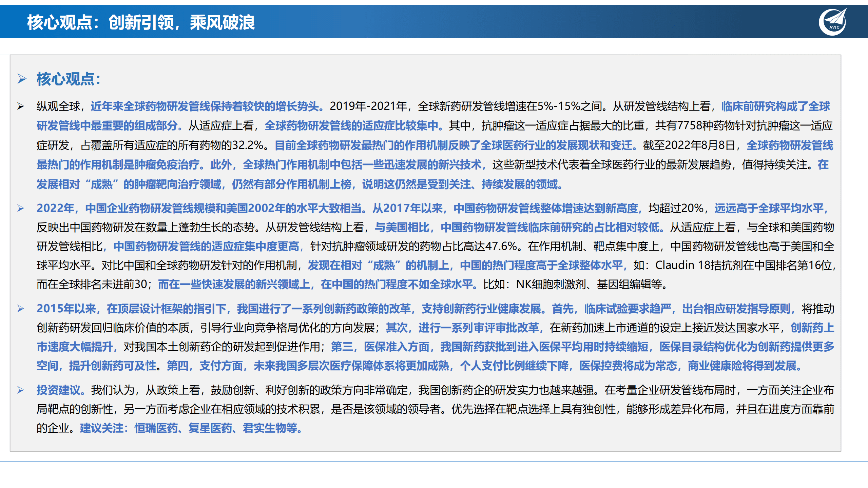868x488 pixels.
Task: Click the black arrow bullet before 纵观全球
Action: [x=21, y=106]
